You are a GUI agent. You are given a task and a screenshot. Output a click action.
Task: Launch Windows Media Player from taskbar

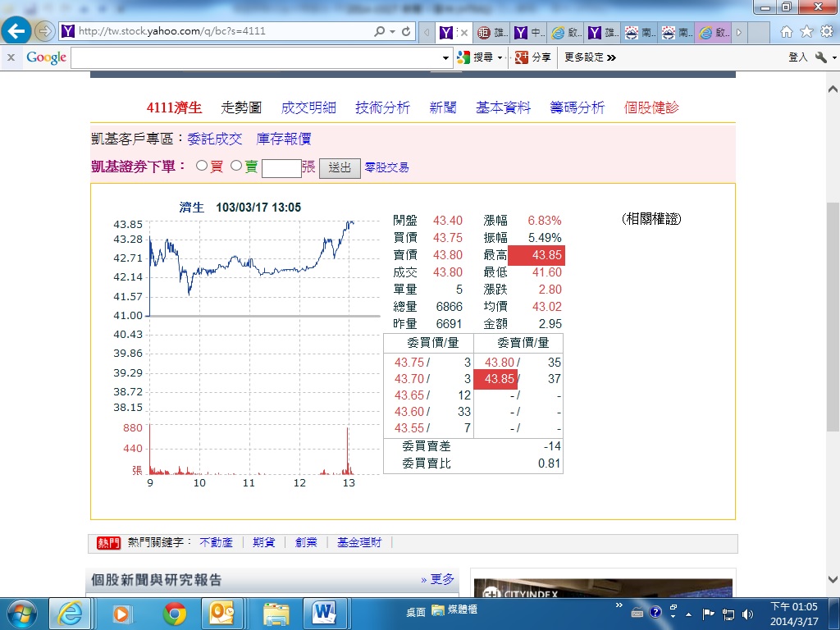(122, 614)
